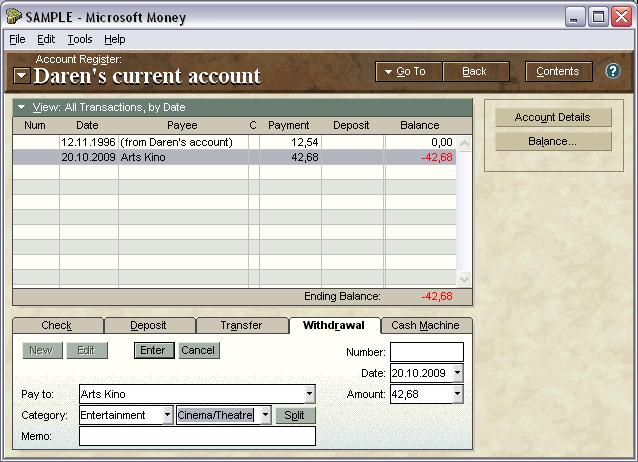Screen dimensions: 638x462
Task: Click the disabled New button
Action: 42,350
